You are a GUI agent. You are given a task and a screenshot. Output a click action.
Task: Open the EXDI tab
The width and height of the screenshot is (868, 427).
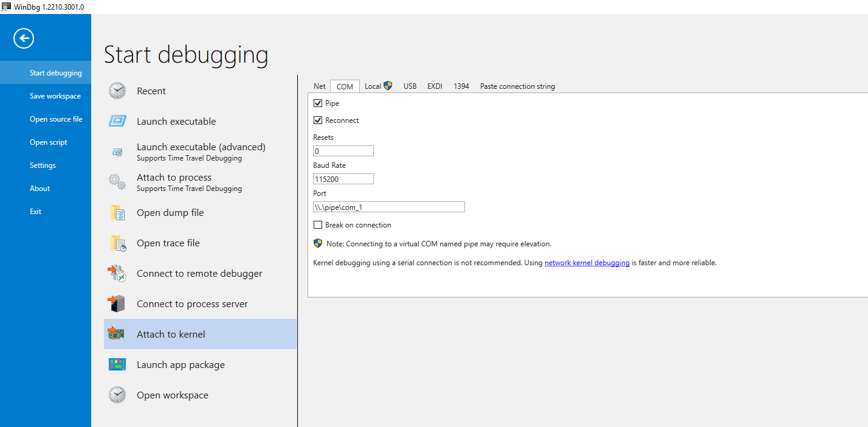tap(435, 86)
